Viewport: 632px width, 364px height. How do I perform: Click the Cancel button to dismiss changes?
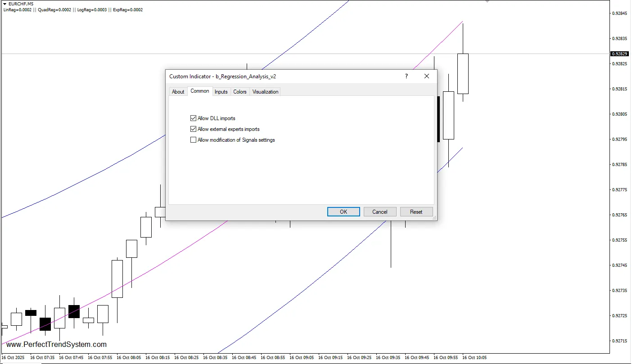(x=379, y=211)
